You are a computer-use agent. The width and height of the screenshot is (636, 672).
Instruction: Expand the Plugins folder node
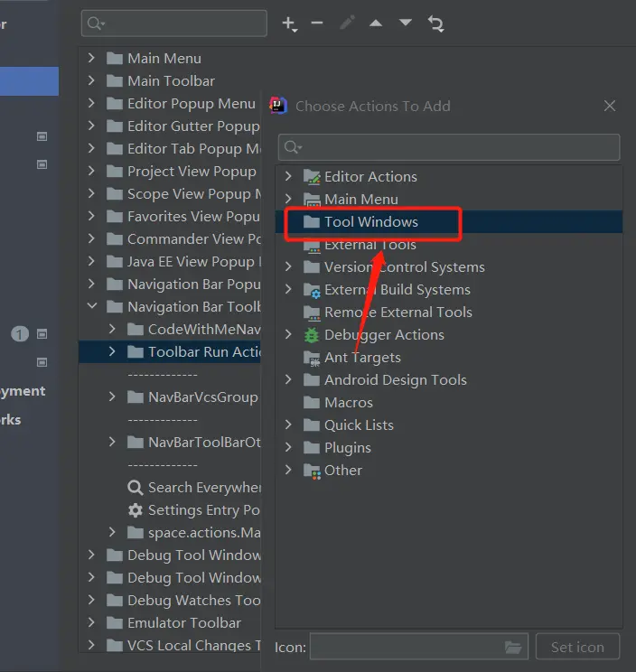pyautogui.click(x=289, y=448)
